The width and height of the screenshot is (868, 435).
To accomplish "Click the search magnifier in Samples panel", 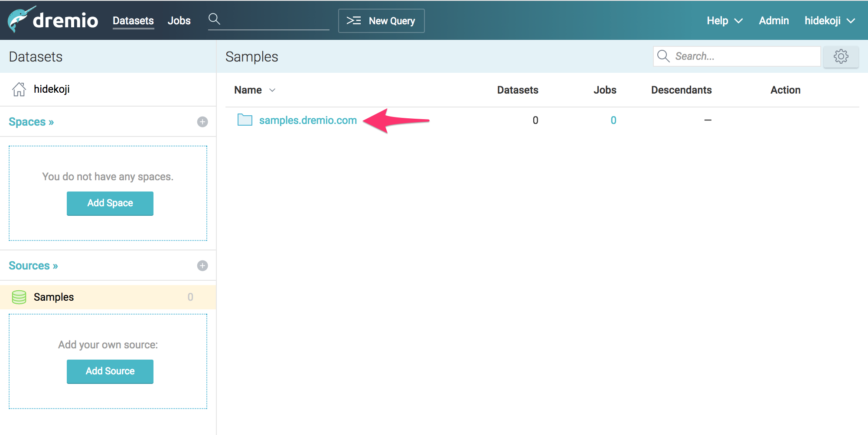I will tap(663, 56).
